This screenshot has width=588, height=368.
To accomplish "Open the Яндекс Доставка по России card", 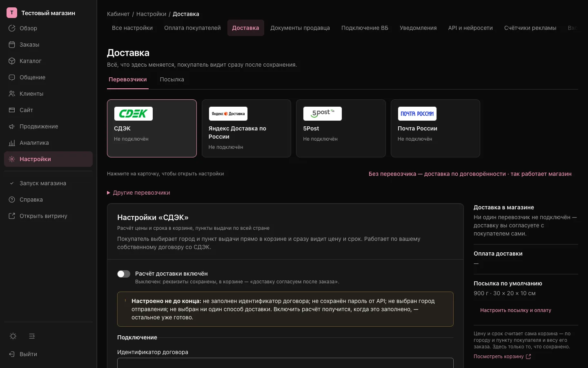I will coord(246,128).
